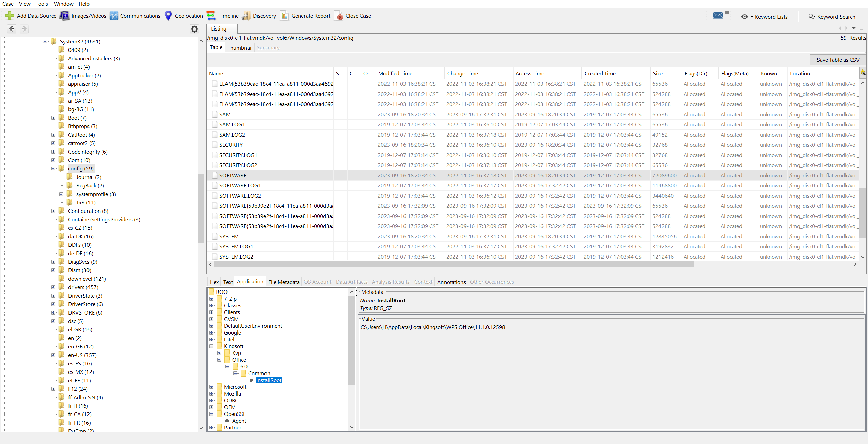
Task: Switch to the Thumbnail tab
Action: point(240,48)
